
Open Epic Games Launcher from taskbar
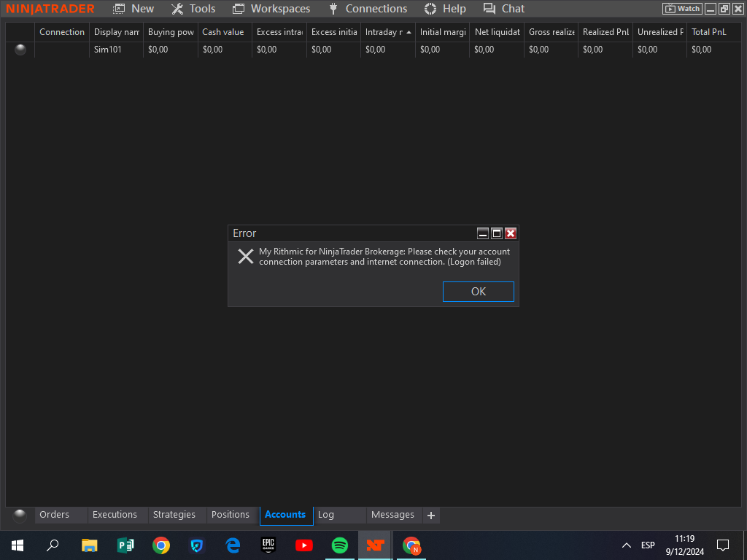[x=268, y=545]
